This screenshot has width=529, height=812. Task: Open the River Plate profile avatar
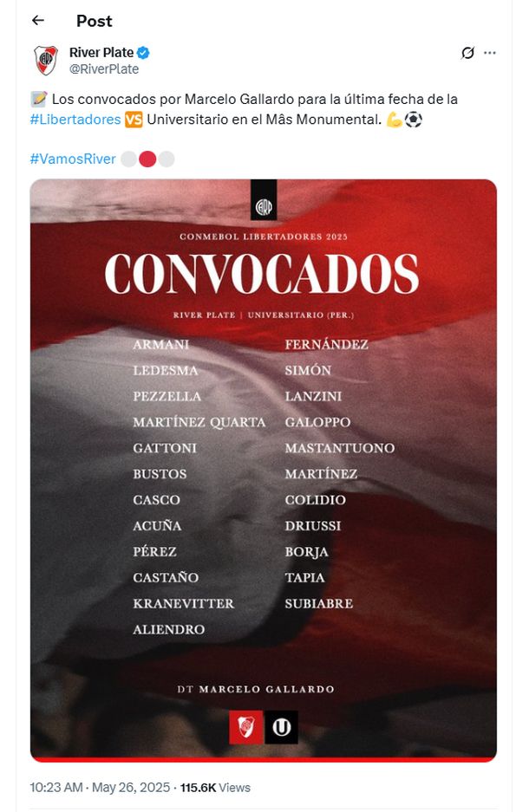pyautogui.click(x=45, y=60)
